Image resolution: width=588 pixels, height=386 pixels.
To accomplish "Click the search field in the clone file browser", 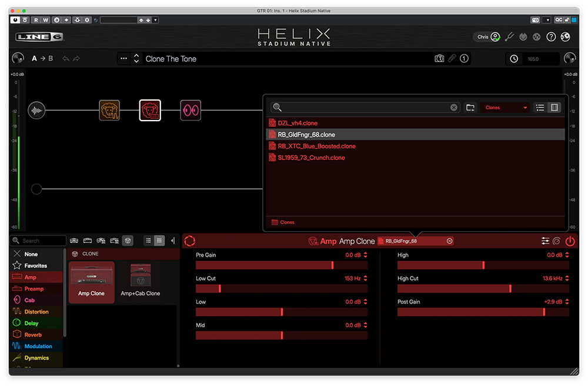I will tap(365, 107).
